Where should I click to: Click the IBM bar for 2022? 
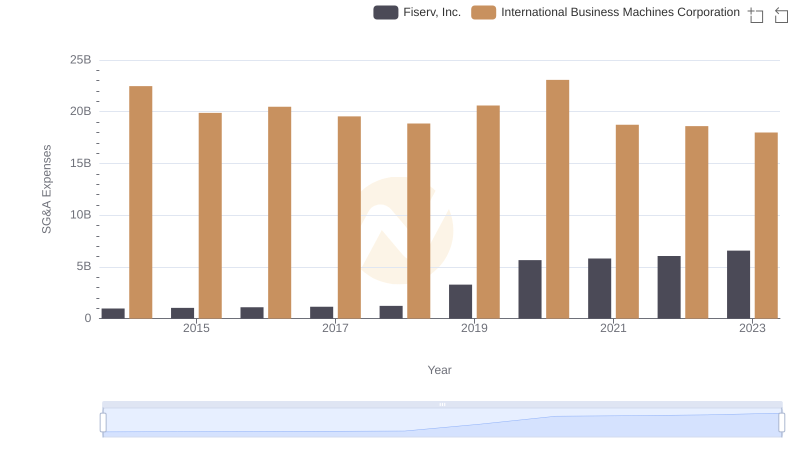(x=697, y=222)
